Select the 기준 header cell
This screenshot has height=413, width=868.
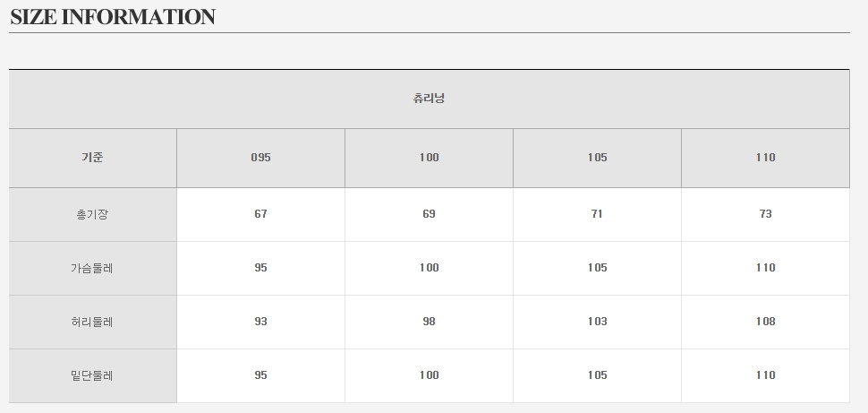(92, 158)
